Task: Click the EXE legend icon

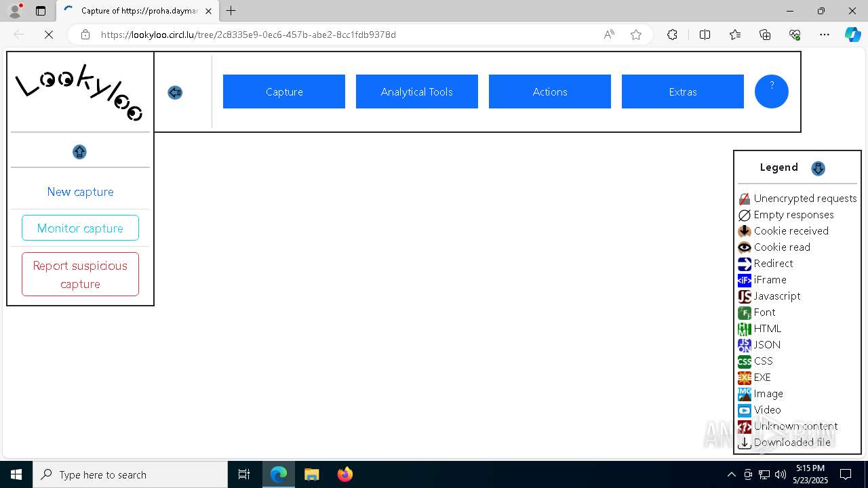Action: 745,378
